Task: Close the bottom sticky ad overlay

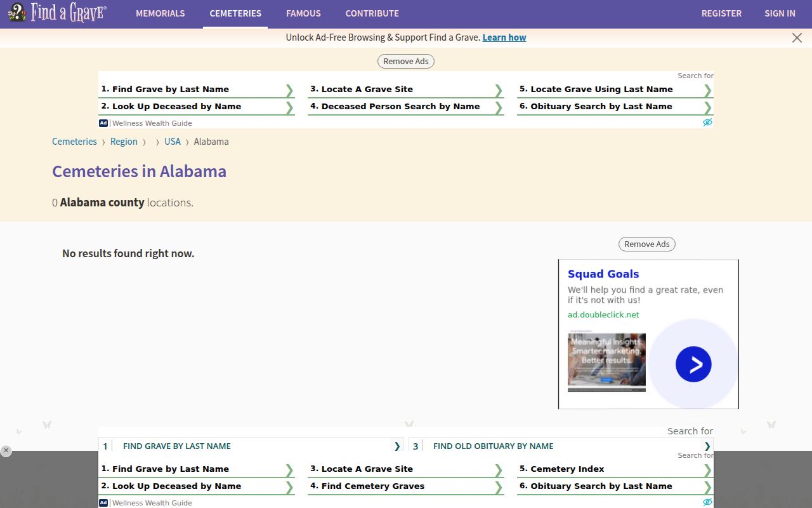Action: tap(6, 451)
